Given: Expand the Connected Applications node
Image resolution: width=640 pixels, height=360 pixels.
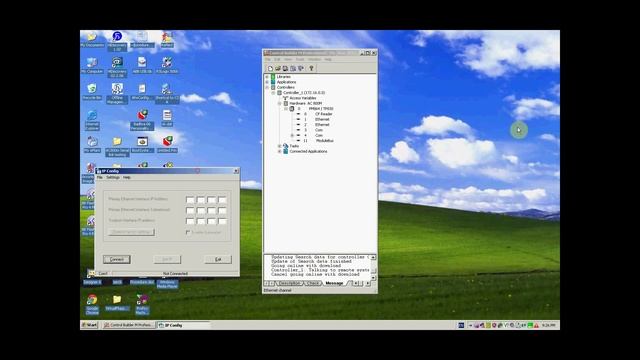Looking at the screenshot, I should point(280,151).
